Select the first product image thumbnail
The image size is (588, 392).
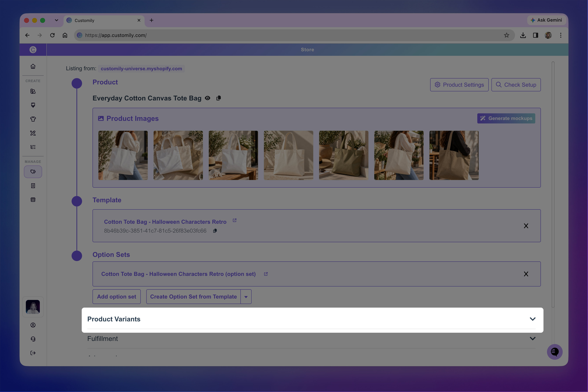pyautogui.click(x=123, y=155)
